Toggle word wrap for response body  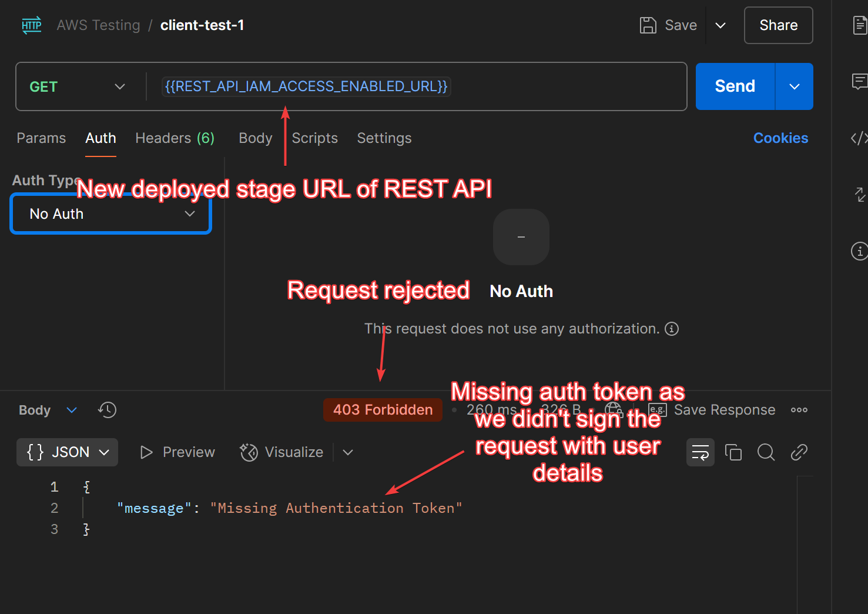(700, 452)
